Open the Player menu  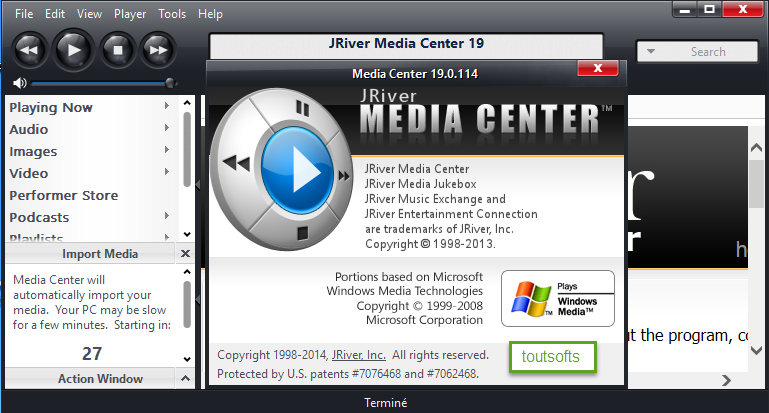pyautogui.click(x=130, y=14)
